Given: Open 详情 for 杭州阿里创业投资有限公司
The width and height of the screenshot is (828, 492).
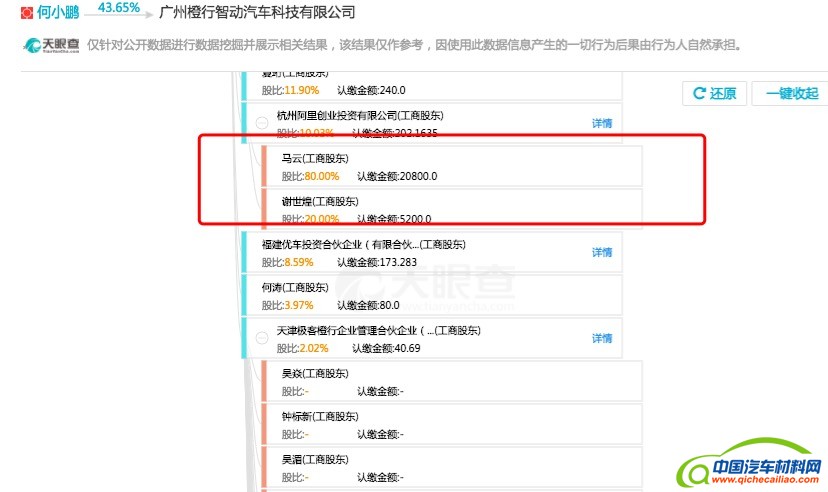Looking at the screenshot, I should tap(601, 123).
